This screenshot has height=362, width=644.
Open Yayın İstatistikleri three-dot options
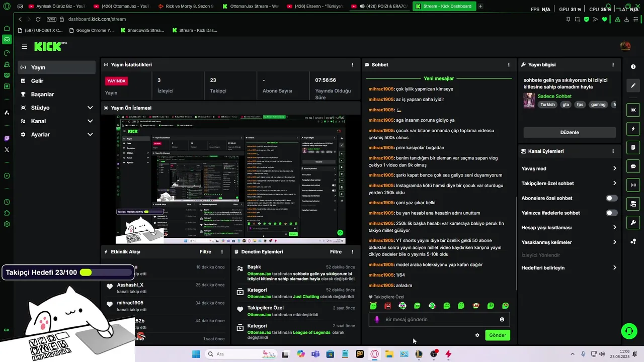[352, 65]
